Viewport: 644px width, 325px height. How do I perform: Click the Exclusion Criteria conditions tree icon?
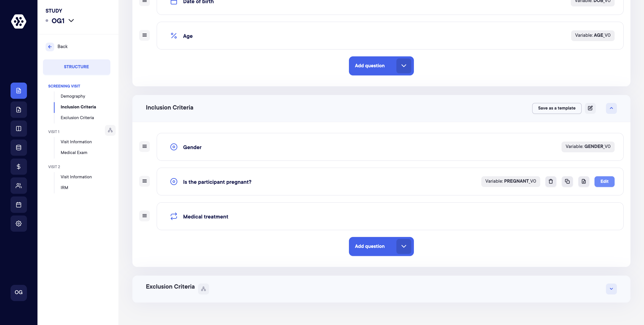(x=204, y=289)
